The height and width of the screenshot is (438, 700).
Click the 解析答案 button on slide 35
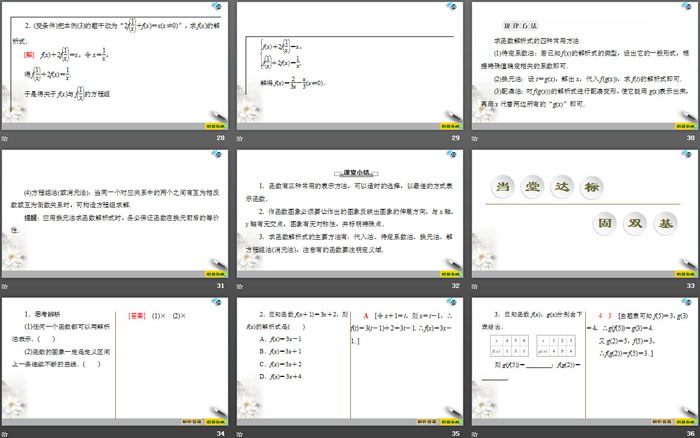tap(427, 421)
